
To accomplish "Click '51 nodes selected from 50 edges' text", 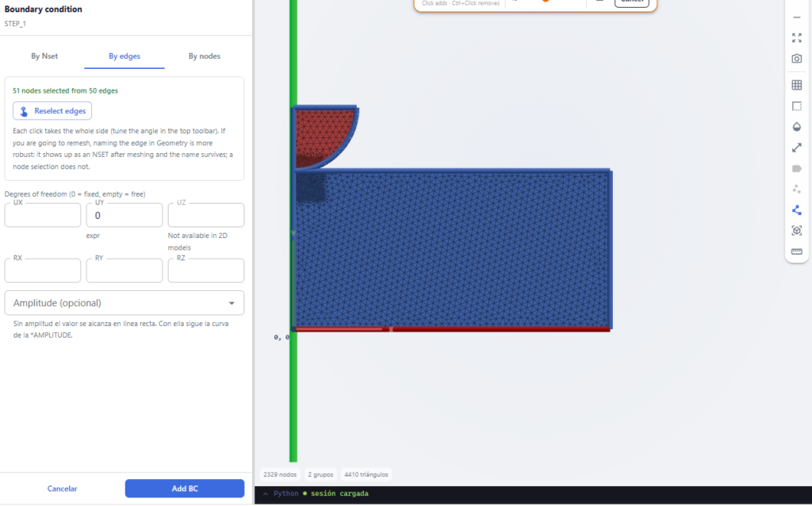I will (x=65, y=90).
